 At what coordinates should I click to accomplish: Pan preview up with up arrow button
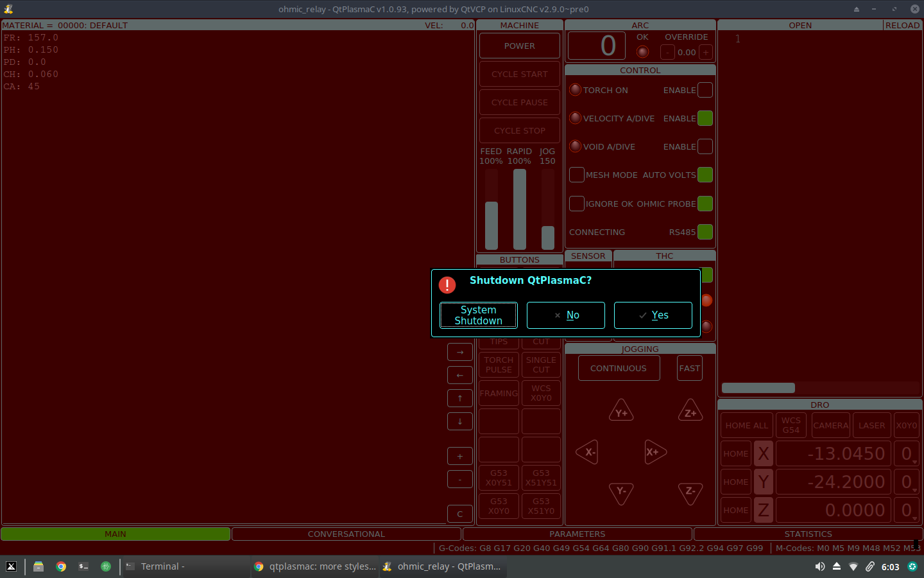click(x=460, y=398)
